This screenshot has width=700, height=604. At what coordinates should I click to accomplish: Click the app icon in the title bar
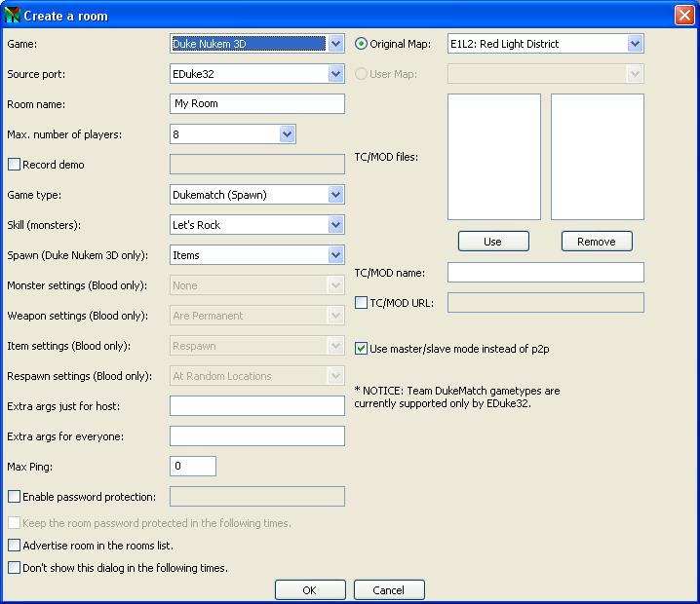tap(13, 15)
